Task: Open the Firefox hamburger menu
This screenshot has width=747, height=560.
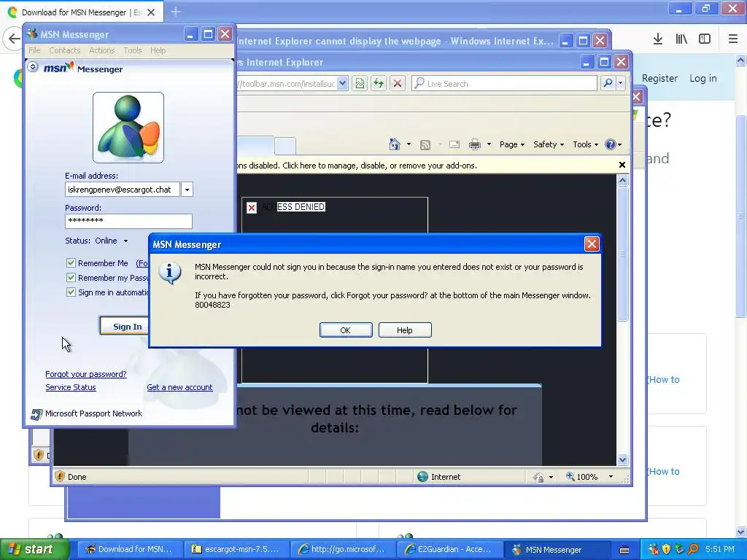Action: [733, 39]
